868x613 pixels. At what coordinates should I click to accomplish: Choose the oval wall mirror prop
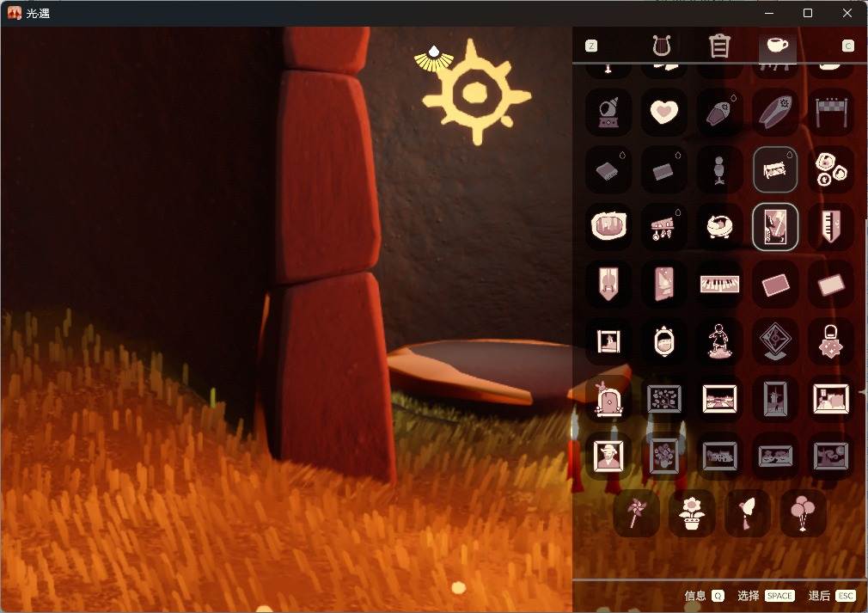point(663,341)
